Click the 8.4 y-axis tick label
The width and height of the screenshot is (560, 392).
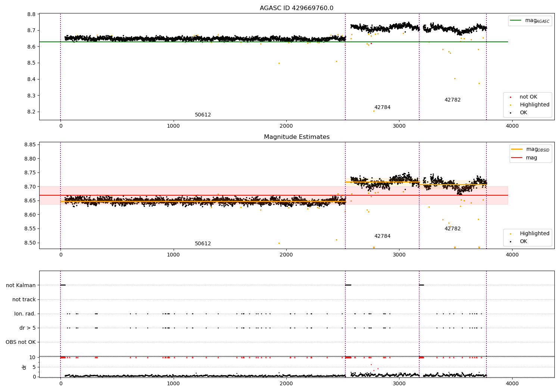pos(32,79)
